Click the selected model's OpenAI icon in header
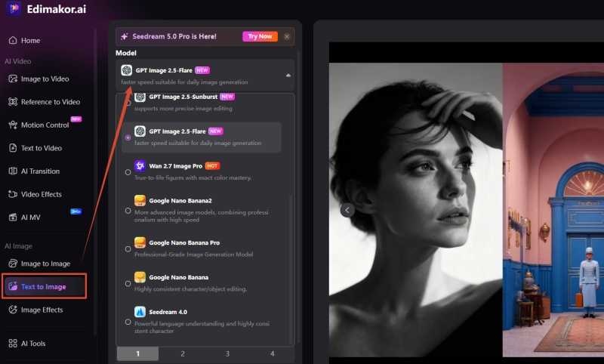 126,70
